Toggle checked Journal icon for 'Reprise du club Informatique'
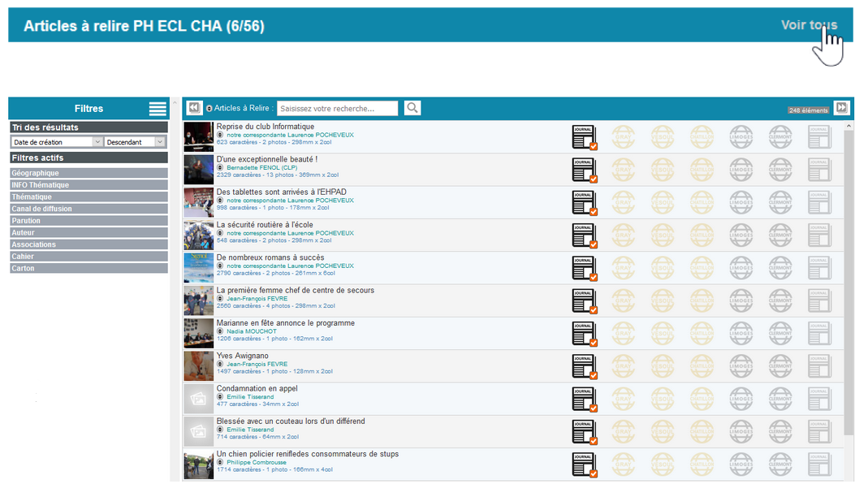The image size is (868, 497). 584,137
